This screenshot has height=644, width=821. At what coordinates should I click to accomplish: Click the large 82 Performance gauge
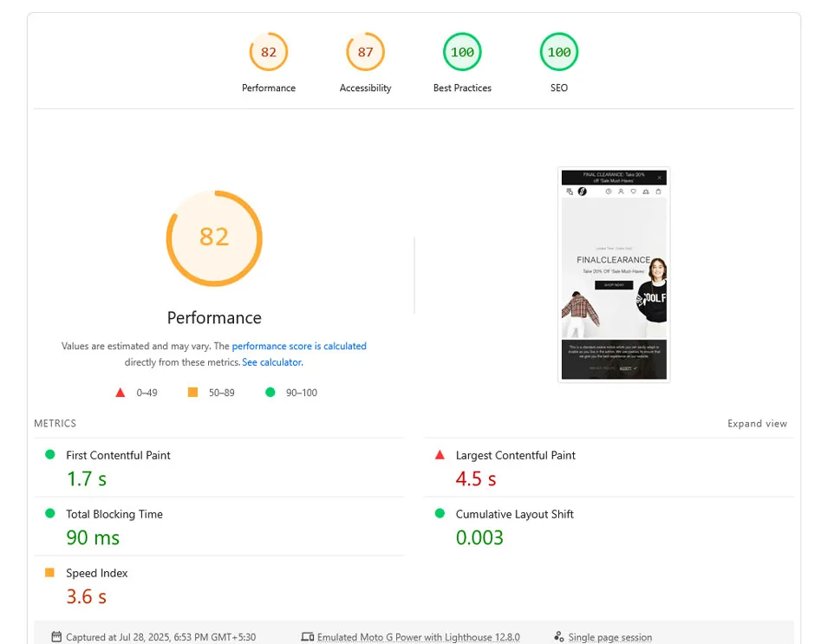coord(214,237)
